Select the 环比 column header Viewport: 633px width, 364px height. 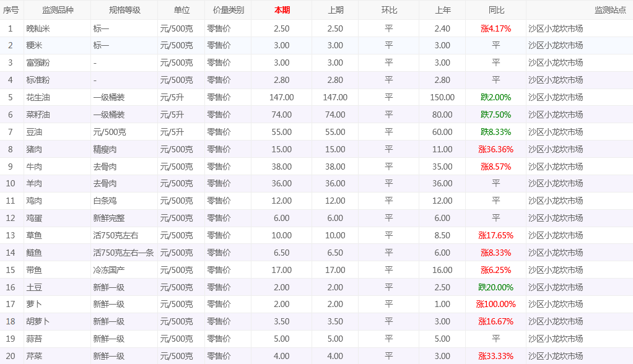(x=389, y=10)
